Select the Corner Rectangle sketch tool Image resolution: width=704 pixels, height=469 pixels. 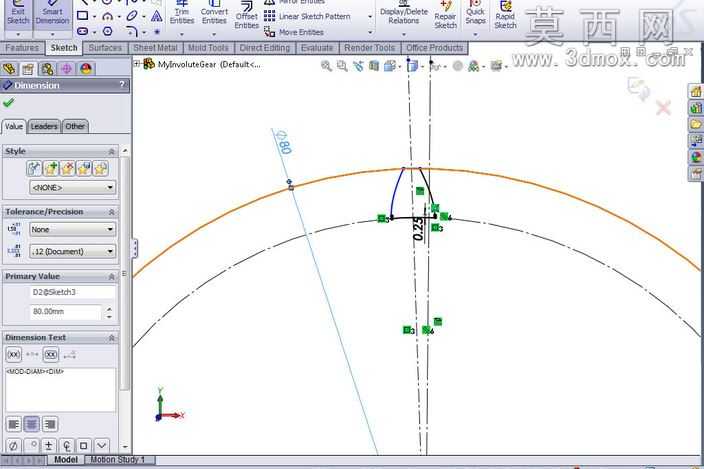tap(82, 16)
